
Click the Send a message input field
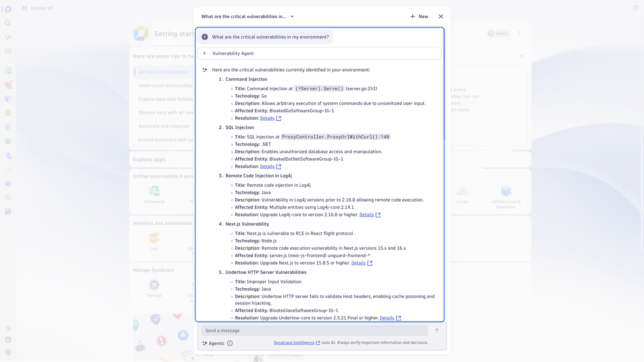315,331
